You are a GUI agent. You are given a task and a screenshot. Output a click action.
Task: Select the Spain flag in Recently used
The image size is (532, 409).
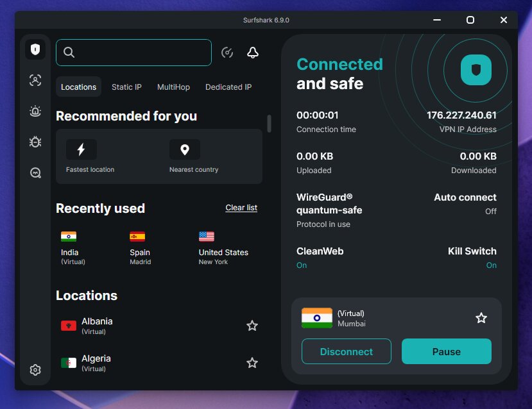click(137, 237)
